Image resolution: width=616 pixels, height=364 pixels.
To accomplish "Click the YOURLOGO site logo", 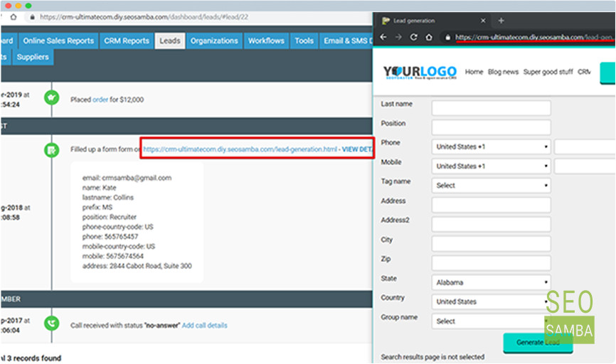I will pyautogui.click(x=420, y=73).
